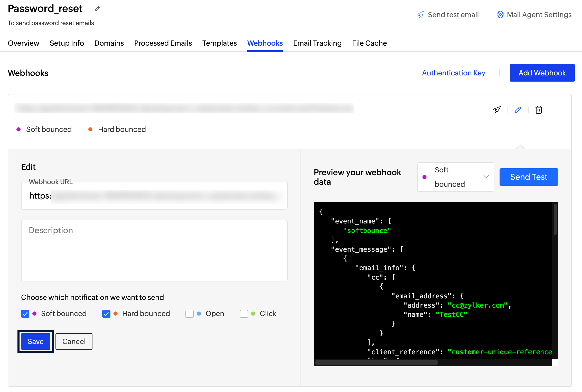This screenshot has width=582, height=392.
Task: Go to the Templates tab
Action: [219, 43]
